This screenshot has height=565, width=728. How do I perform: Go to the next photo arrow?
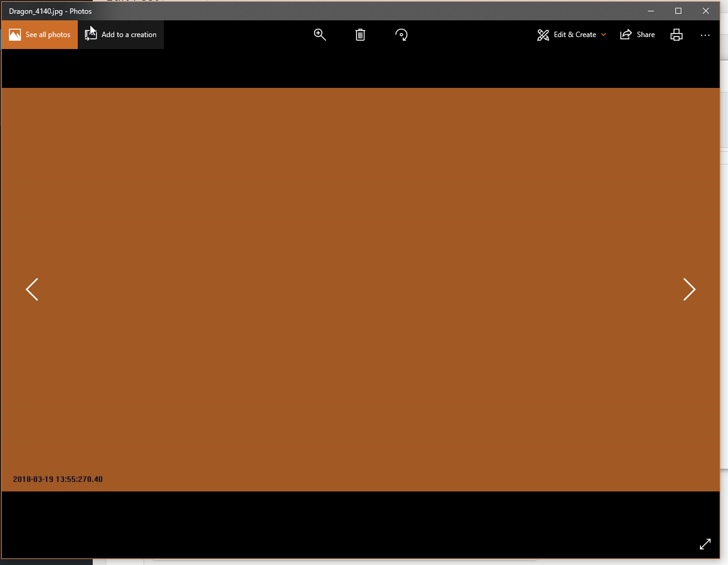tap(689, 289)
